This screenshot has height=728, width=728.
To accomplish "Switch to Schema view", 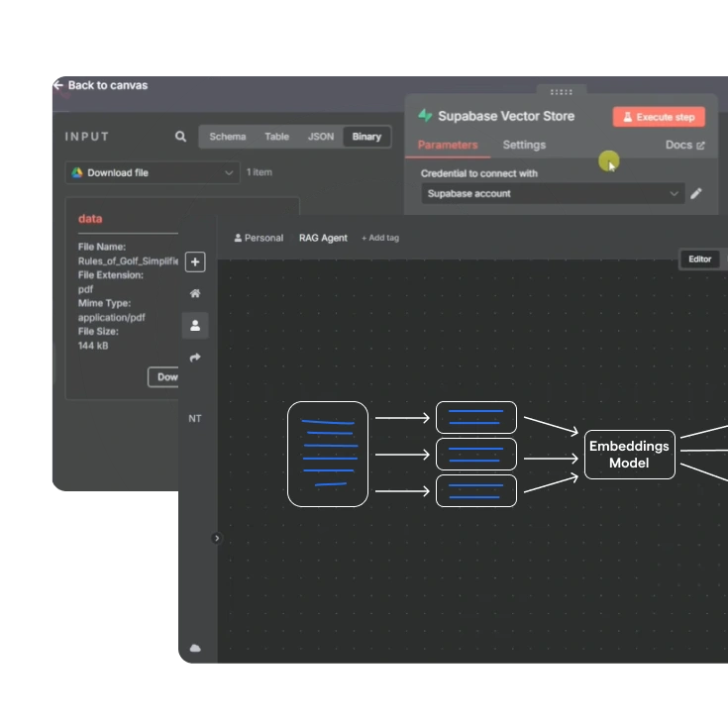I will pyautogui.click(x=228, y=137).
